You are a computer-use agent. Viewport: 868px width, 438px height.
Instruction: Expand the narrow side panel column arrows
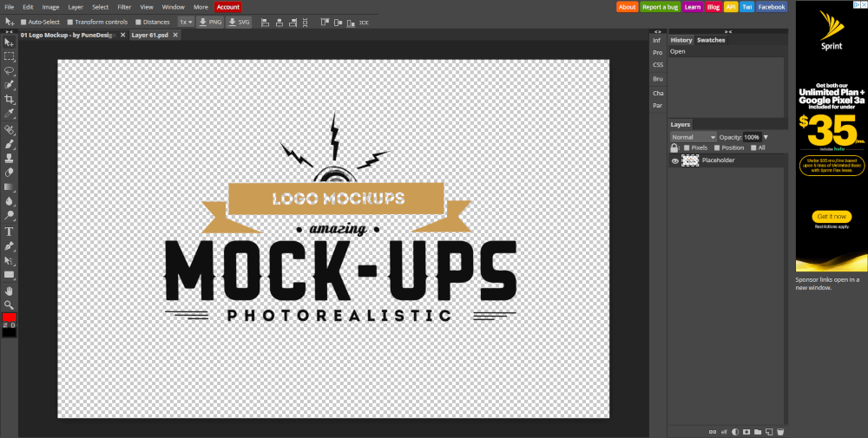click(658, 31)
